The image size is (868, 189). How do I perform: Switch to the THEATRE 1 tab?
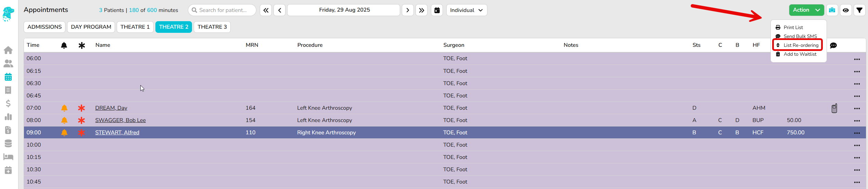(135, 27)
